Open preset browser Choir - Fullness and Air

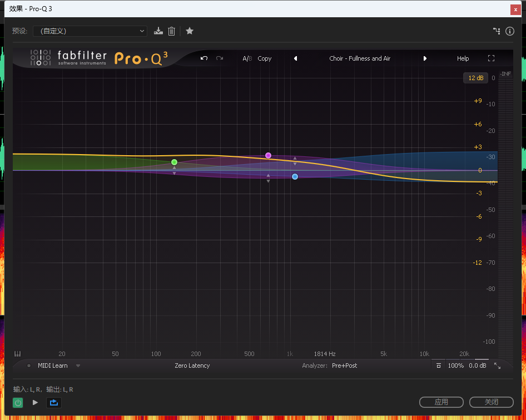[360, 58]
